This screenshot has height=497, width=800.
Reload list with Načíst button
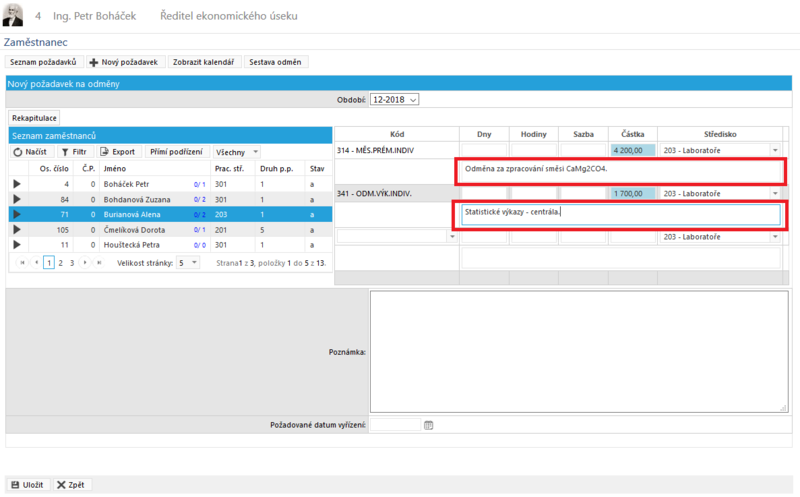(31, 152)
